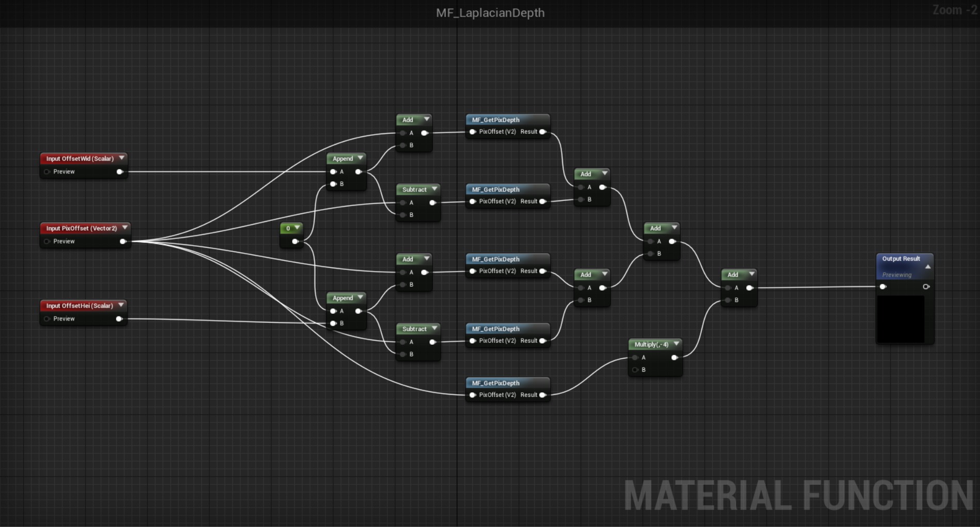Click the Result pin of the bottommost MF_GetPixDepth
This screenshot has width=980, height=527.
[543, 395]
